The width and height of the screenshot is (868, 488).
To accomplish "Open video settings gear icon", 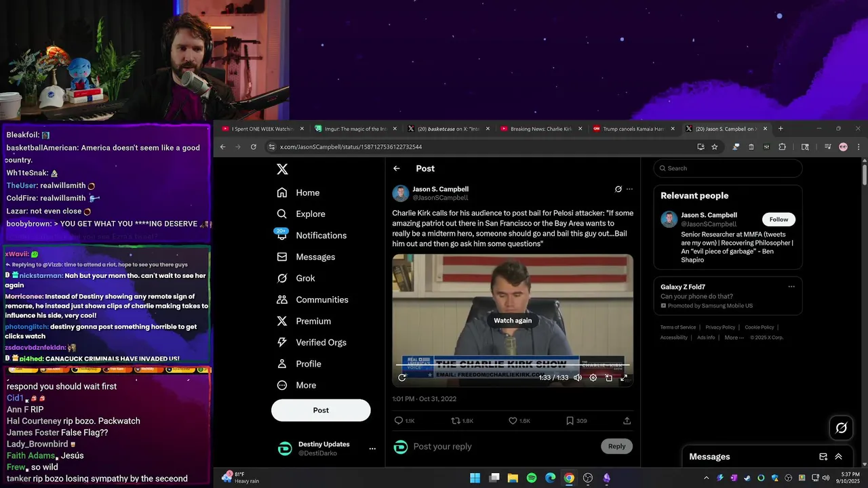I will tap(593, 378).
